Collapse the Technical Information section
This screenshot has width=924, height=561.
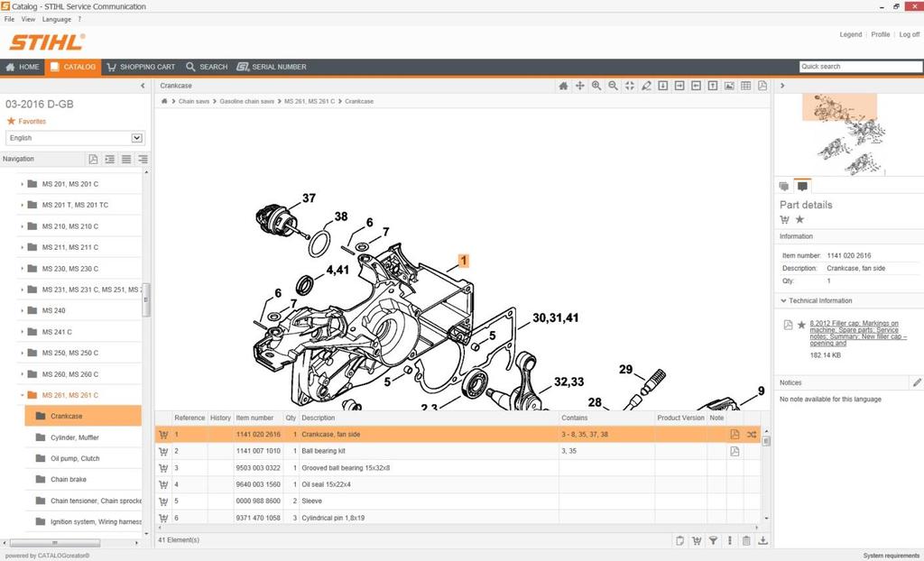coord(783,301)
